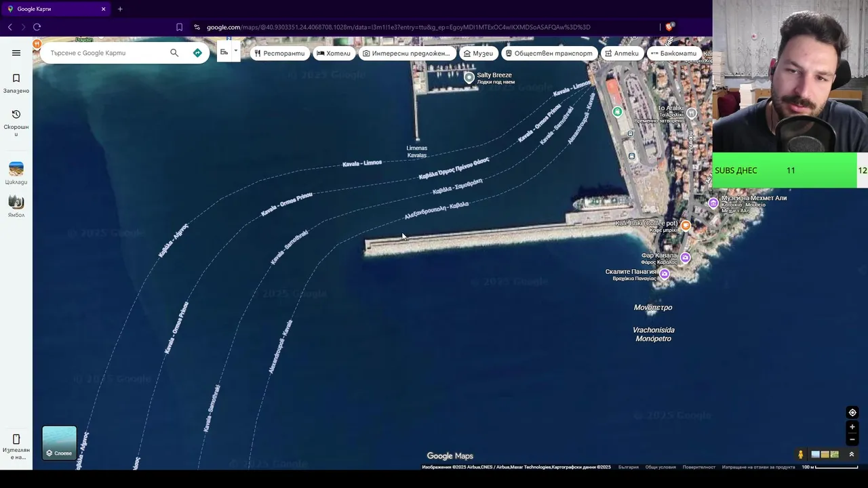Open the Общи условия link
The width and height of the screenshot is (868, 488).
click(660, 467)
